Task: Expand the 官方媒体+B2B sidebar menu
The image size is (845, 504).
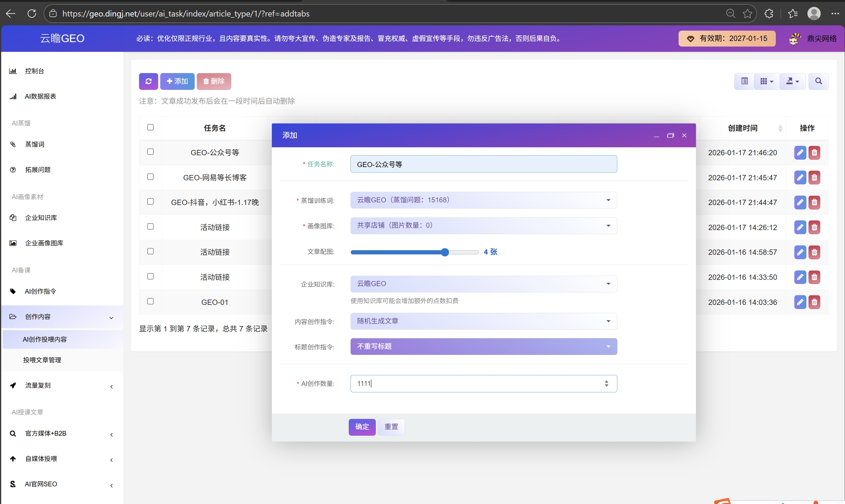Action: (x=62, y=434)
